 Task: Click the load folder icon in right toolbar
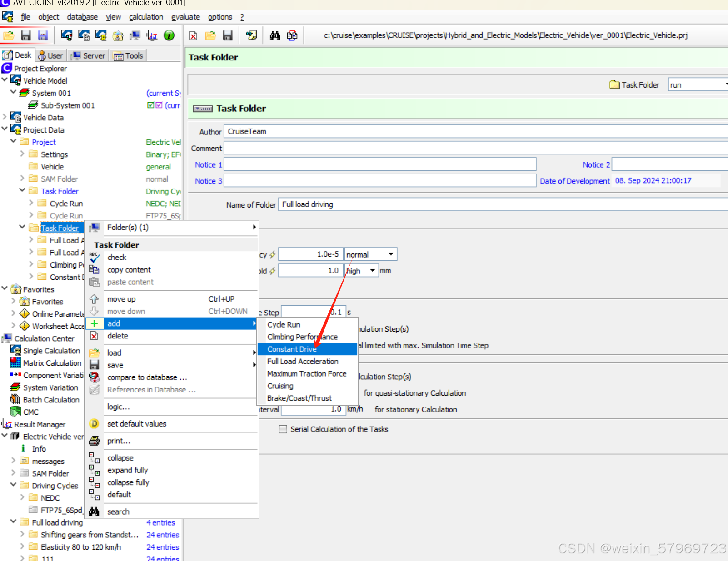210,35
